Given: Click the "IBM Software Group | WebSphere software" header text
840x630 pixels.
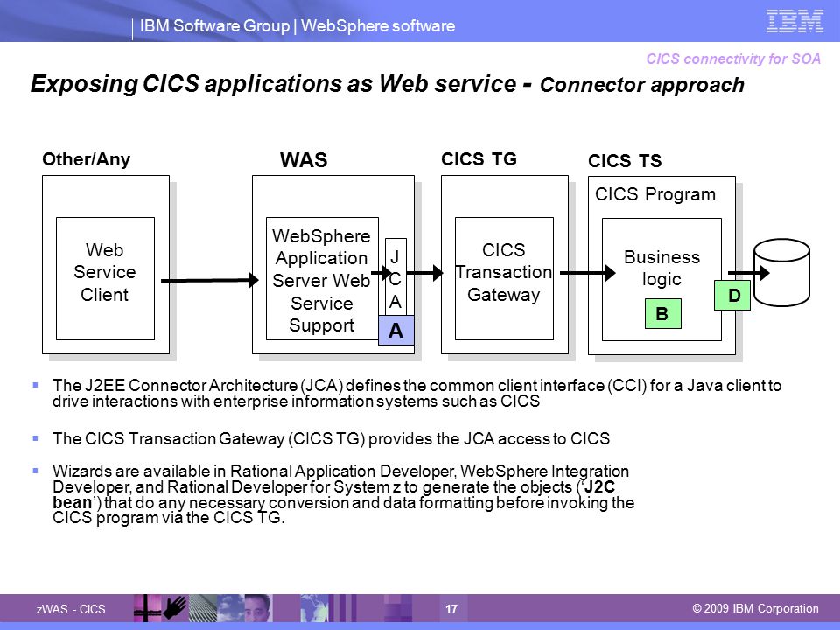Looking at the screenshot, I should 297,25.
